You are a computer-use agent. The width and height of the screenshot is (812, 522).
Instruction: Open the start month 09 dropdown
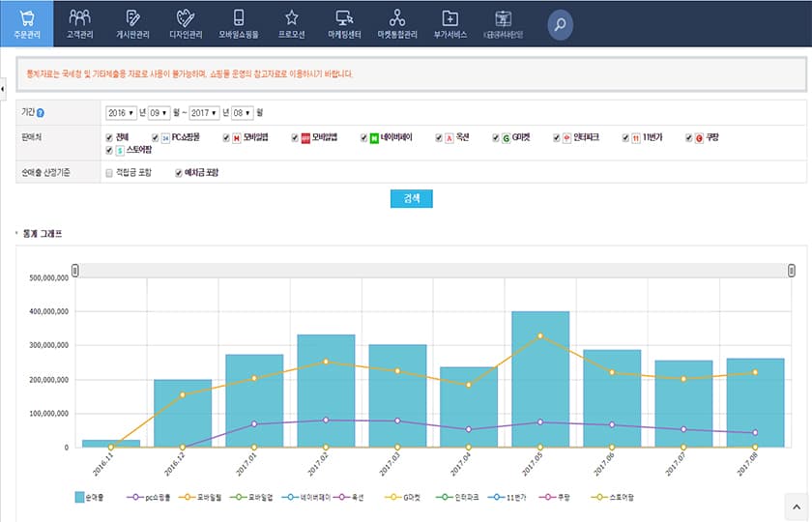click(x=159, y=113)
